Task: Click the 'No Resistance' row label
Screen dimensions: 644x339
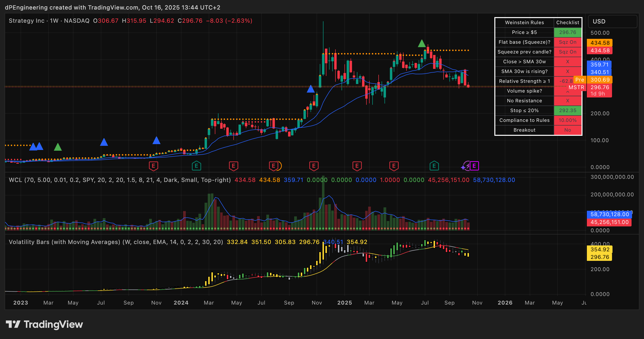Action: click(x=524, y=101)
